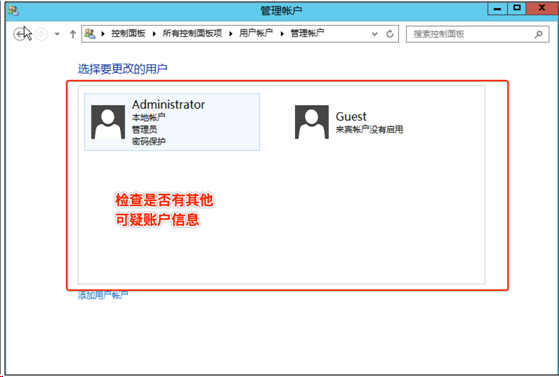The width and height of the screenshot is (559, 377).
Task: Click the search magnifier icon
Action: pyautogui.click(x=538, y=34)
